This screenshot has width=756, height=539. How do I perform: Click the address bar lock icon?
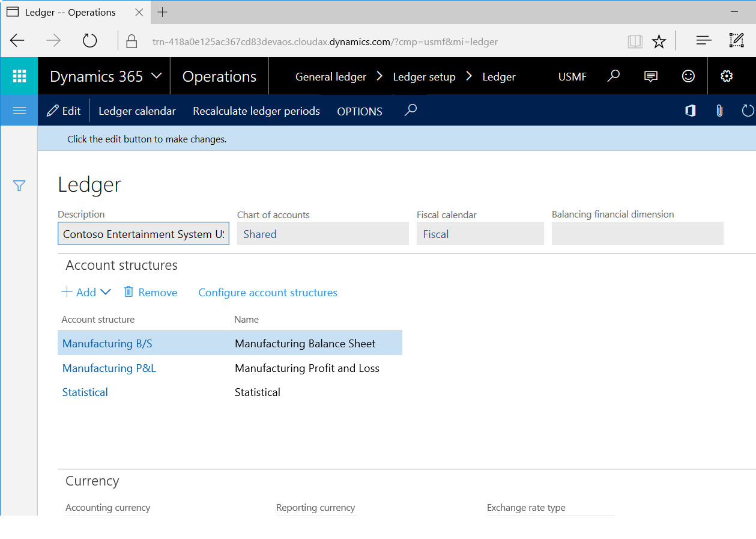click(132, 41)
